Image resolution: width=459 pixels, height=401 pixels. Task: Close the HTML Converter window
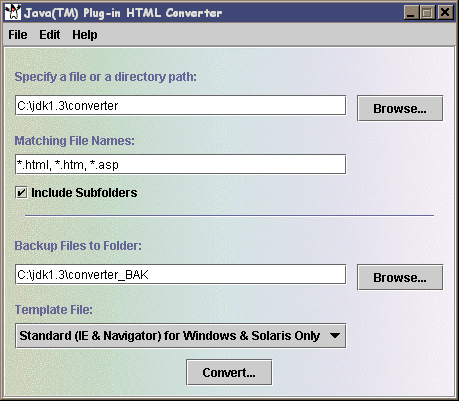[x=445, y=13]
